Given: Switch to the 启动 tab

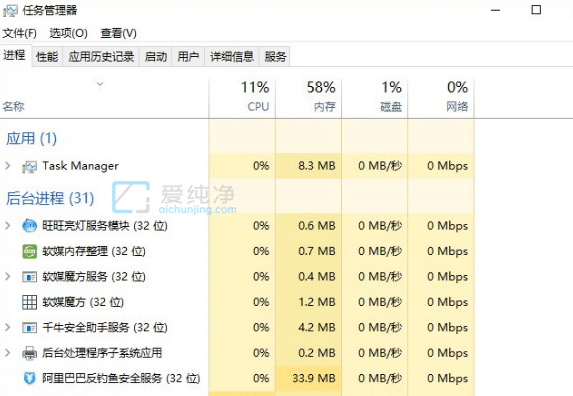Looking at the screenshot, I should [x=156, y=57].
